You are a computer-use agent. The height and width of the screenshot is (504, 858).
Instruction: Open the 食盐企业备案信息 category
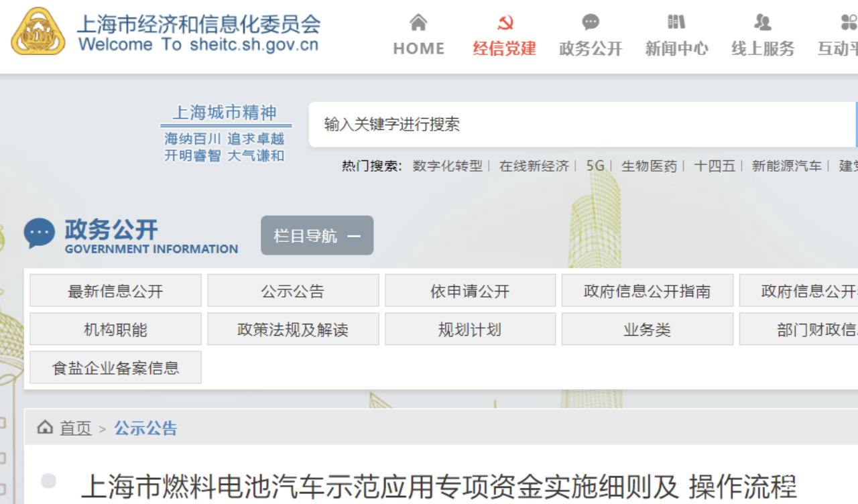click(x=115, y=367)
